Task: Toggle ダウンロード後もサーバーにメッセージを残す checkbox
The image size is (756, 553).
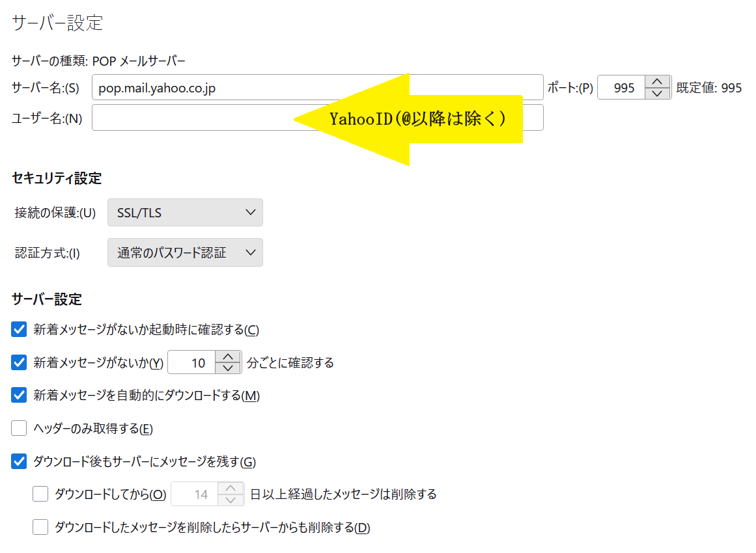Action: [20, 462]
